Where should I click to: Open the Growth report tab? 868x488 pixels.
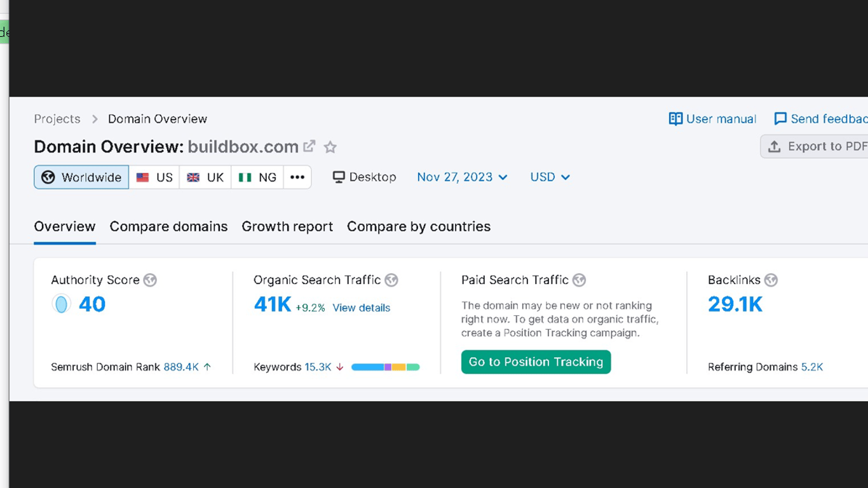tap(287, 227)
